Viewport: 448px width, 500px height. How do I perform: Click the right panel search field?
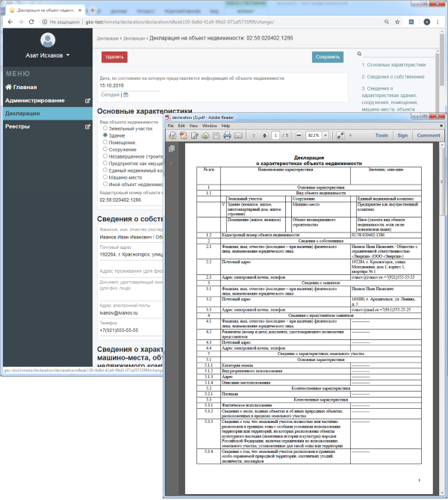(398, 54)
